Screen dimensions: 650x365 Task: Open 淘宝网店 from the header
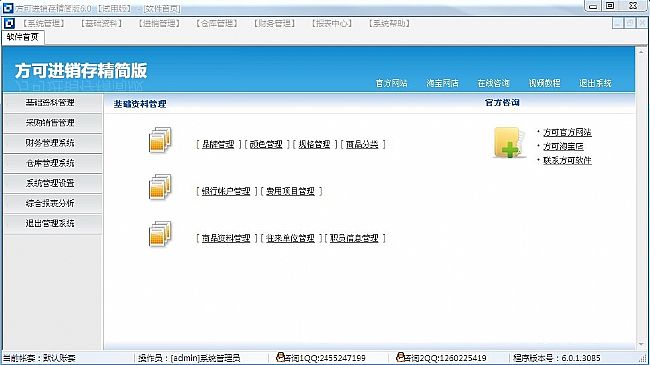pyautogui.click(x=442, y=83)
